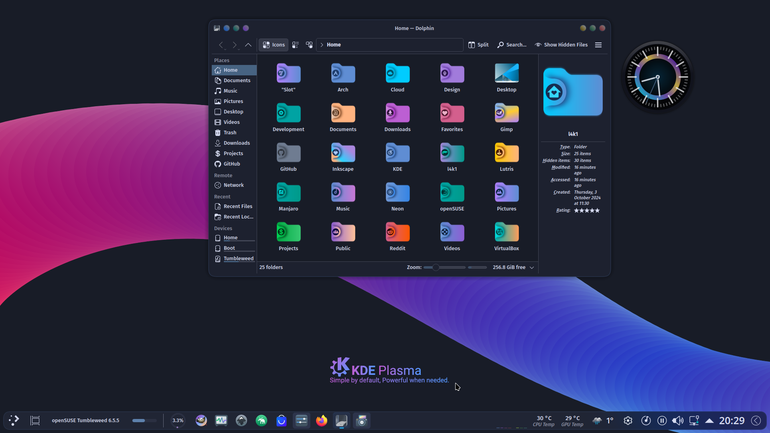This screenshot has width=770, height=433.
Task: Open GitHub in Places sidebar
Action: tap(234, 164)
